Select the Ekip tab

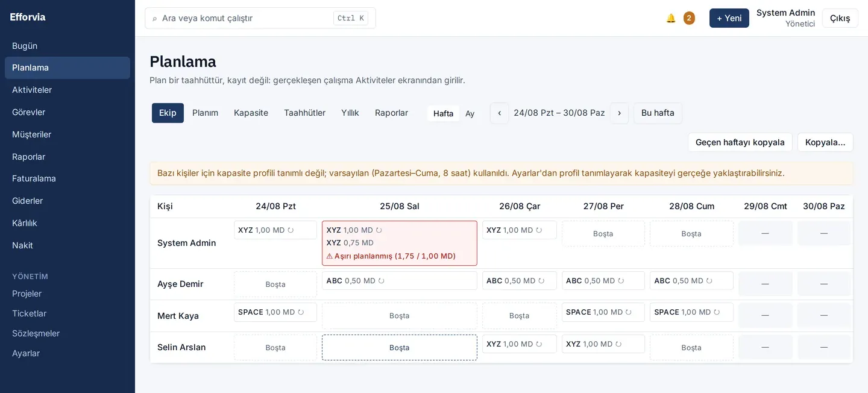tap(168, 113)
